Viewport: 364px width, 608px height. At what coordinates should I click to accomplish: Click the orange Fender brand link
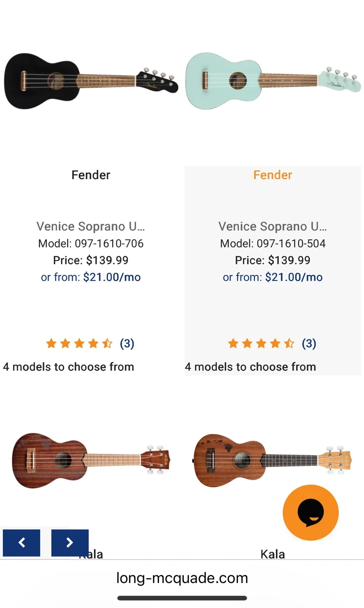[x=272, y=175]
